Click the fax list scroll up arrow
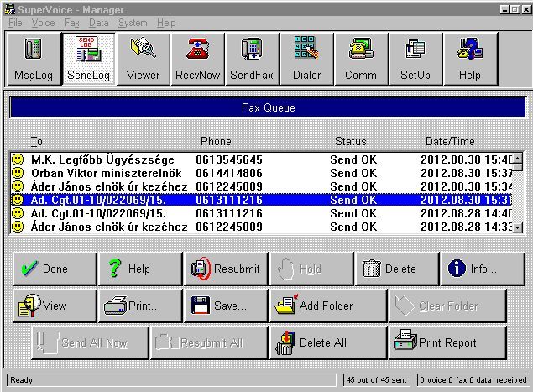 click(x=517, y=158)
